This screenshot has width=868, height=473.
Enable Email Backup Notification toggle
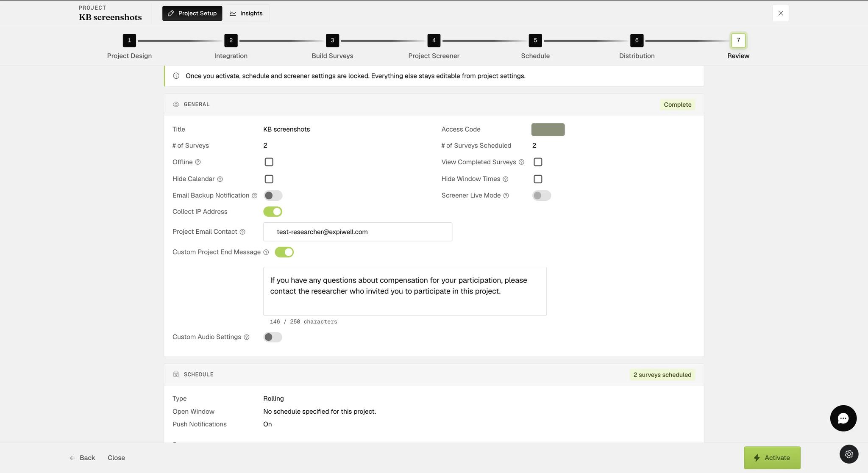tap(273, 196)
